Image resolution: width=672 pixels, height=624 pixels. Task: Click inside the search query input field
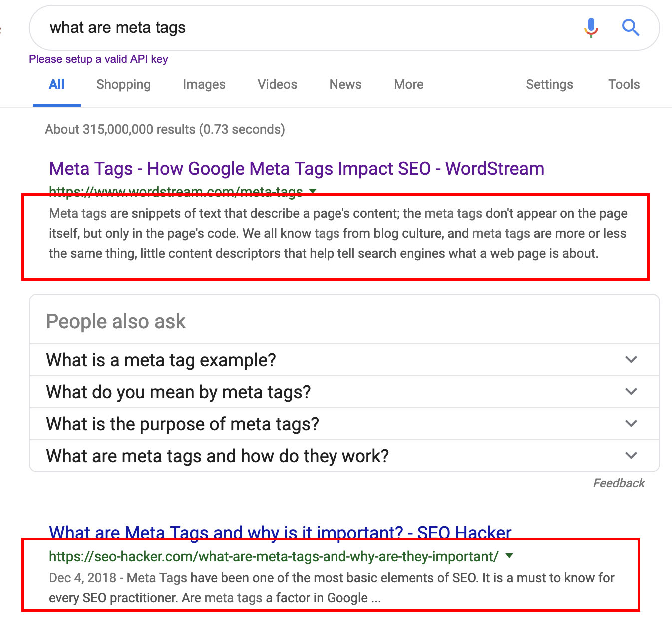300,28
